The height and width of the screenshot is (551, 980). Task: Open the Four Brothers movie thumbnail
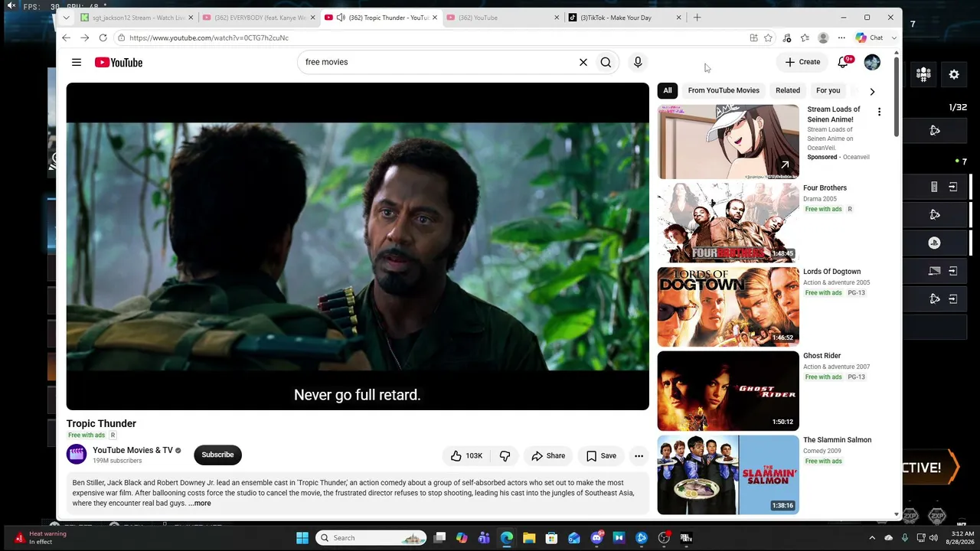pos(728,223)
